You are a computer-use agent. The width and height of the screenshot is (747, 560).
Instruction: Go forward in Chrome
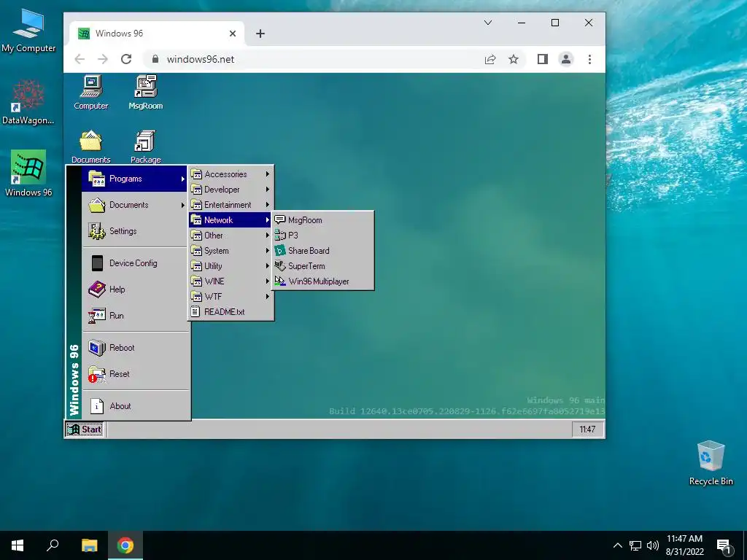point(103,59)
